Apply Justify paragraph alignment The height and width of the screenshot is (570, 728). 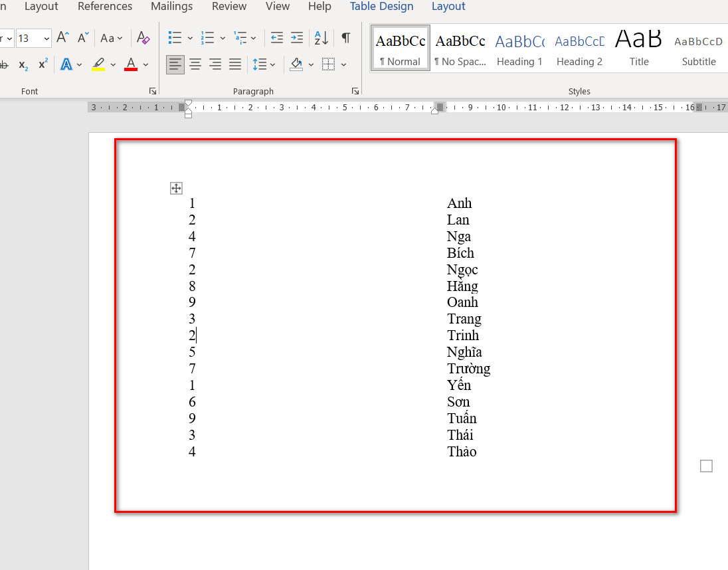(235, 64)
